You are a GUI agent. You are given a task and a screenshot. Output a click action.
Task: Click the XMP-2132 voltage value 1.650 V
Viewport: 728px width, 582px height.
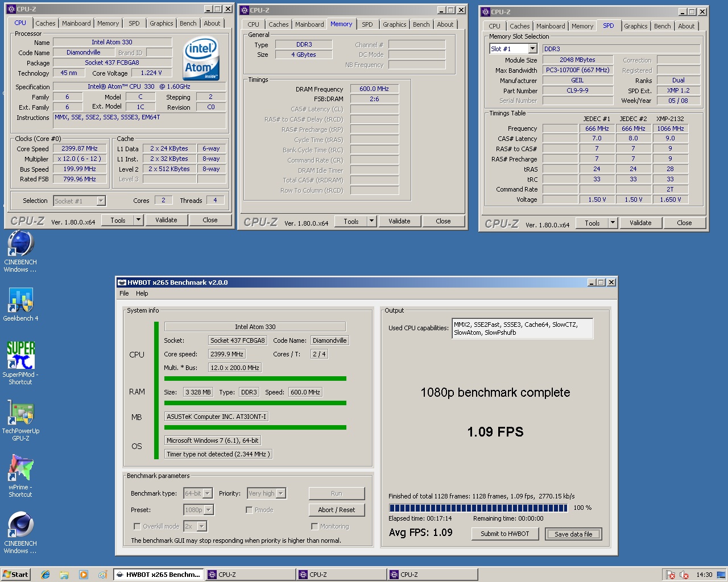pos(670,199)
